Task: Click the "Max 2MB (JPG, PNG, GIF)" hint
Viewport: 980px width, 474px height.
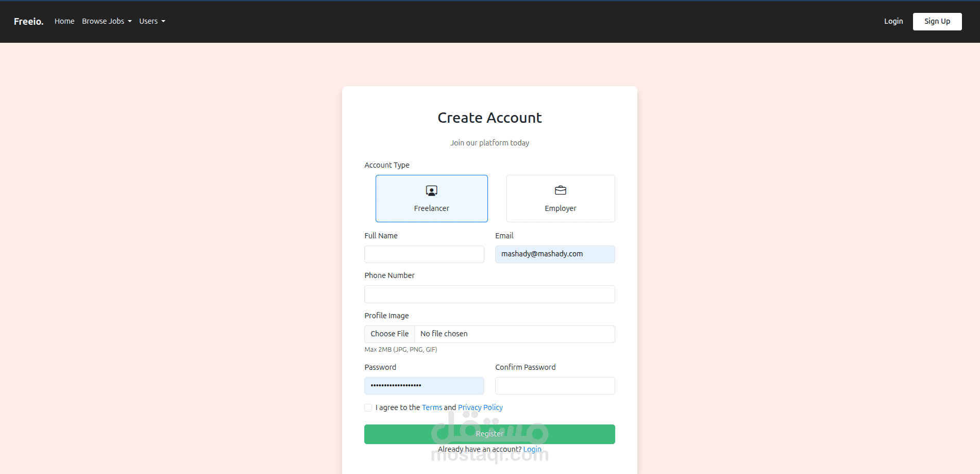Action: click(401, 349)
